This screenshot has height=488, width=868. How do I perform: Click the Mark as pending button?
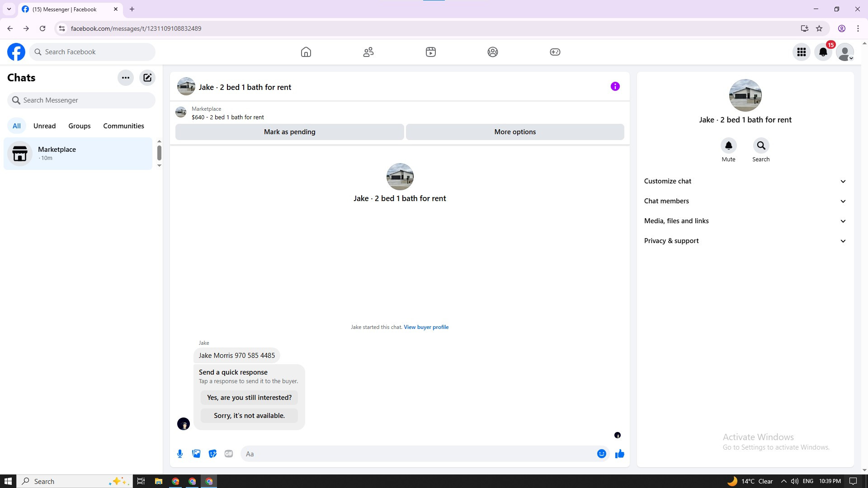point(289,132)
